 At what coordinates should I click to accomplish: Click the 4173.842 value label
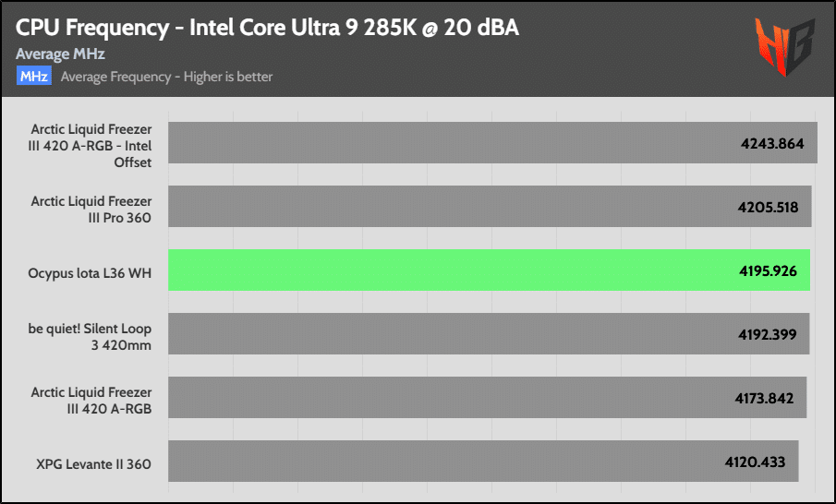coord(764,398)
